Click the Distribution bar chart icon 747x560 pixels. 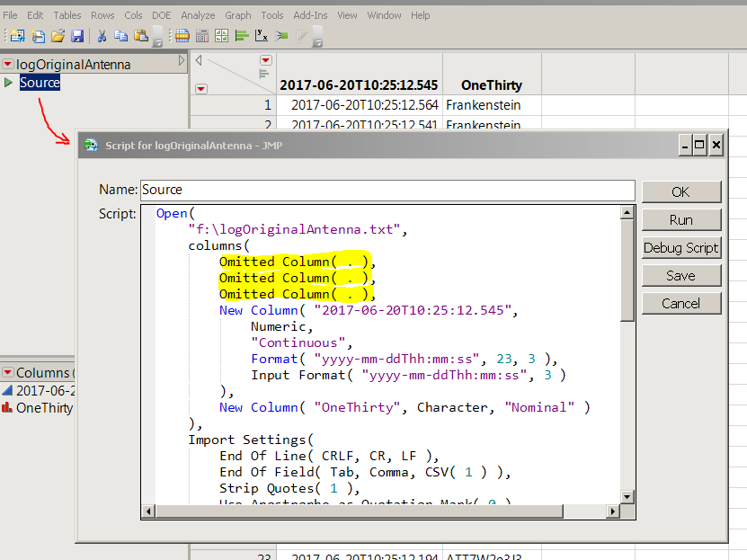[242, 36]
